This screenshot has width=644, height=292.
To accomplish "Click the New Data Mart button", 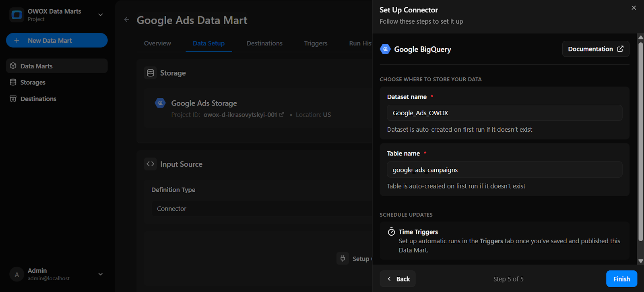I will click(x=57, y=40).
